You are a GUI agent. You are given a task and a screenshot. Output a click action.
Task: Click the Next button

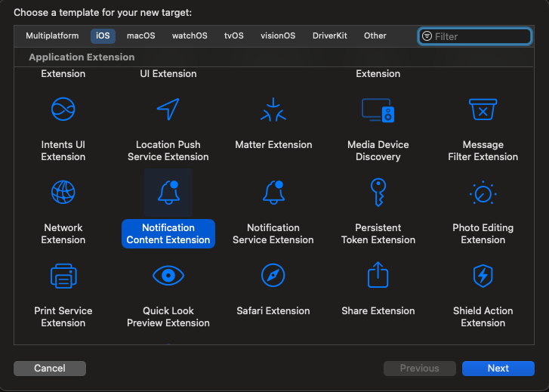[x=498, y=368]
